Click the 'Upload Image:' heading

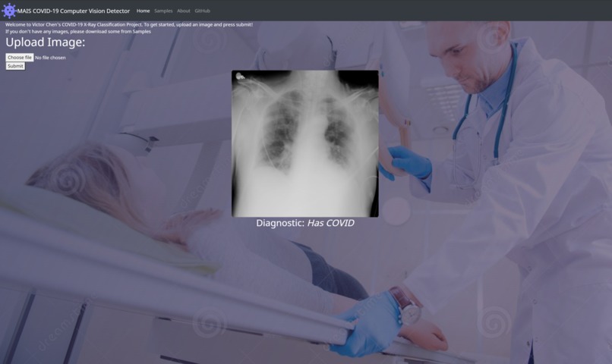coord(46,42)
